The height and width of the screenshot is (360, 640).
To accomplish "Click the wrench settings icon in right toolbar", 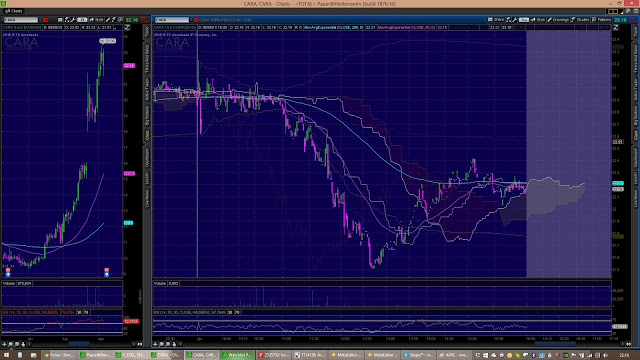I will (515, 20).
